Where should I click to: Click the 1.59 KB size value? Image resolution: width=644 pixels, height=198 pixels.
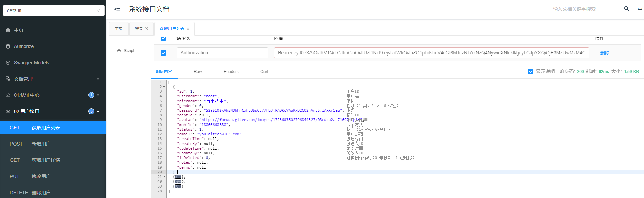(x=631, y=72)
